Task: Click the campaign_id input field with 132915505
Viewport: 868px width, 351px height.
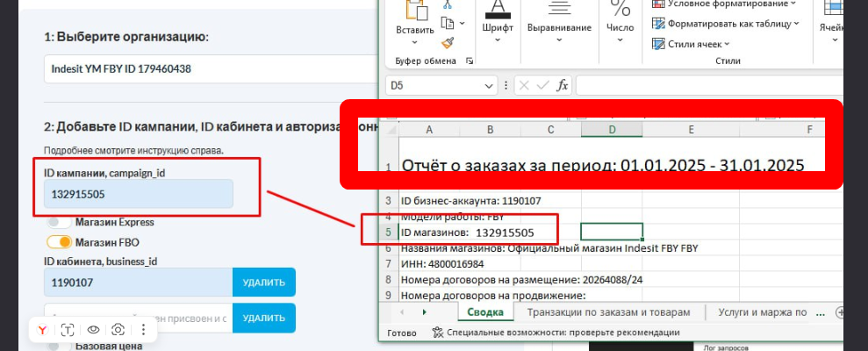Action: [x=138, y=194]
